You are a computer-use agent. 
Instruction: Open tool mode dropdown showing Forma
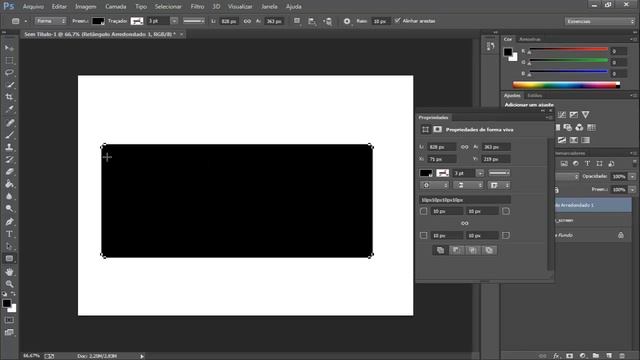click(x=50, y=21)
